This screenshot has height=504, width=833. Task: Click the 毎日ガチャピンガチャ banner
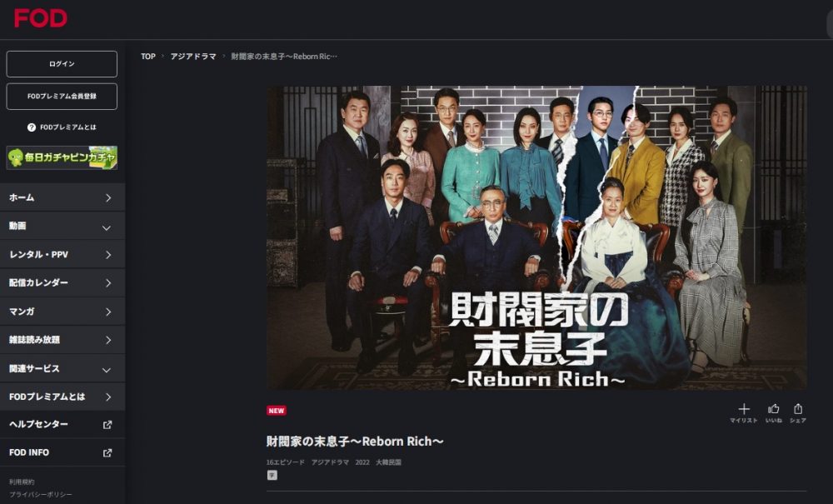(x=62, y=157)
